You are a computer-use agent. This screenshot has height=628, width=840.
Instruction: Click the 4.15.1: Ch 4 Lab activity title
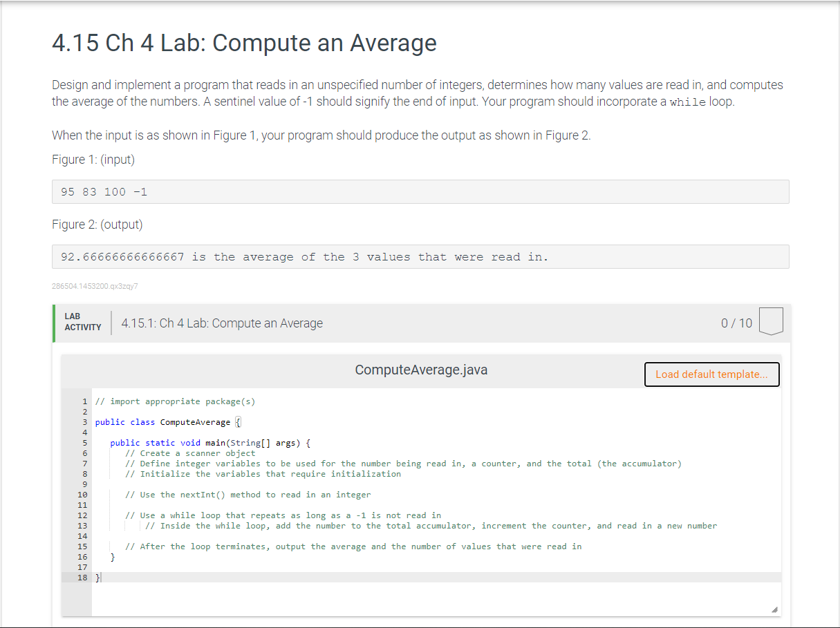pos(222,323)
